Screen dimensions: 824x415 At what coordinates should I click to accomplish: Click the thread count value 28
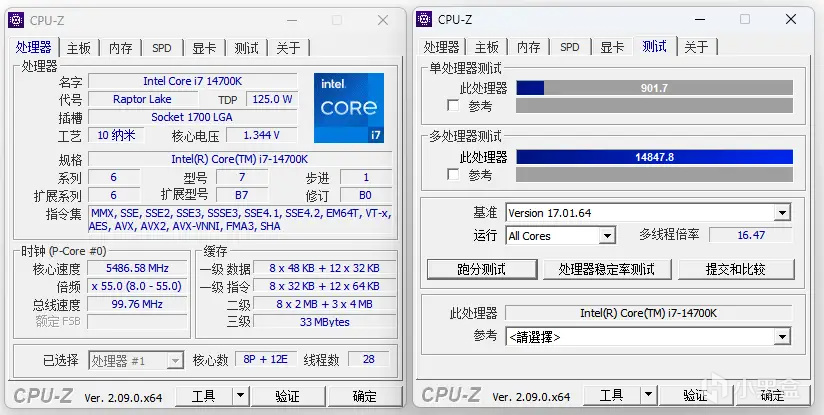[x=368, y=359]
